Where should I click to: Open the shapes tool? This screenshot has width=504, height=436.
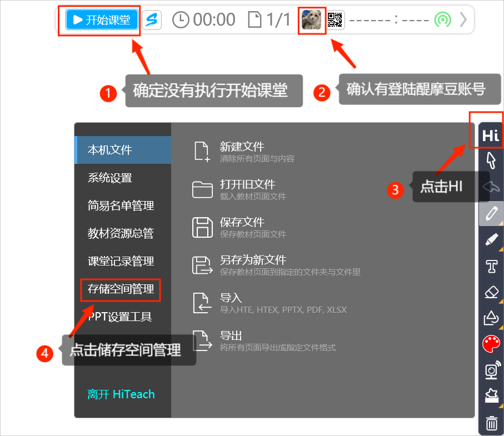tap(491, 318)
